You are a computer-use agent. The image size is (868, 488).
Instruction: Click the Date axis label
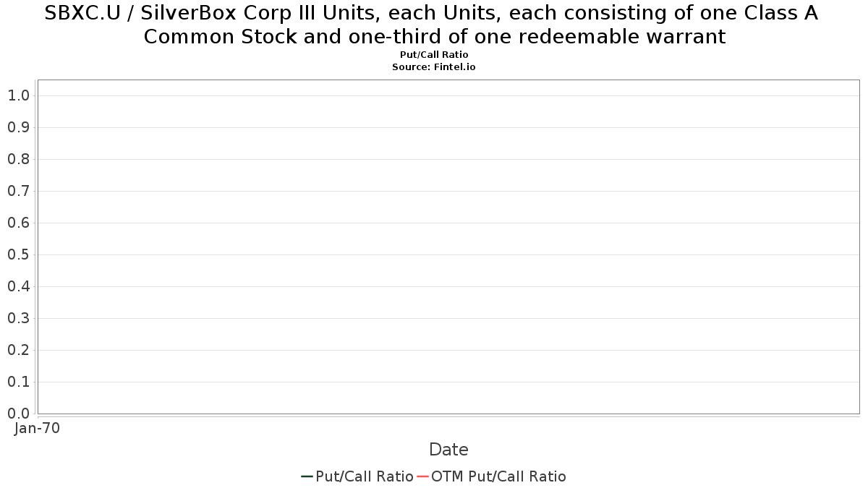[448, 450]
